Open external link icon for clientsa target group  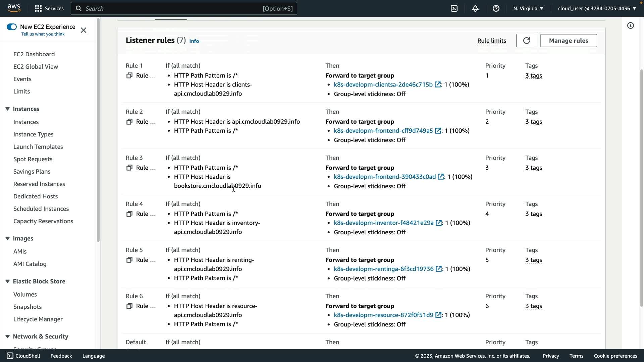pos(438,85)
